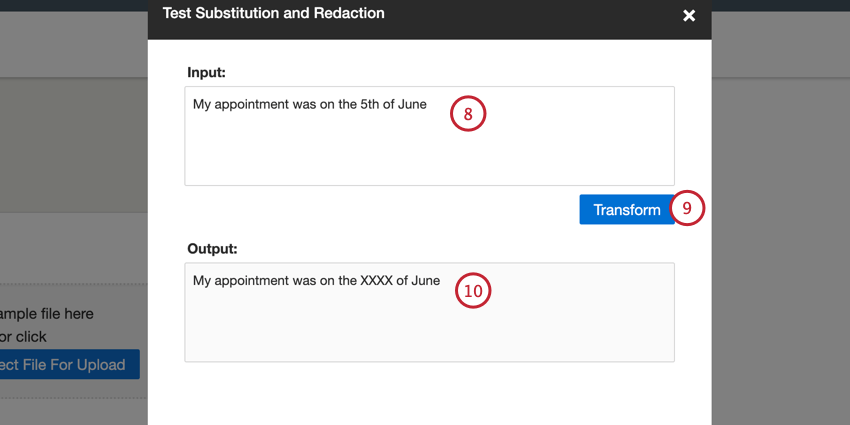Click the Transform button
The image size is (850, 425).
click(x=626, y=210)
